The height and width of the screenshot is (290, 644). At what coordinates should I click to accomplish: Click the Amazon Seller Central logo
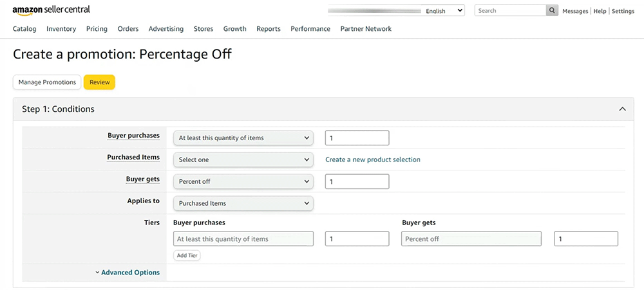coord(52,10)
